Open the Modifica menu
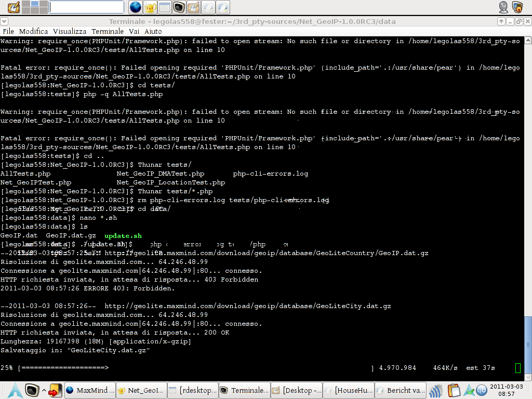Image resolution: width=532 pixels, height=399 pixels. [33, 31]
